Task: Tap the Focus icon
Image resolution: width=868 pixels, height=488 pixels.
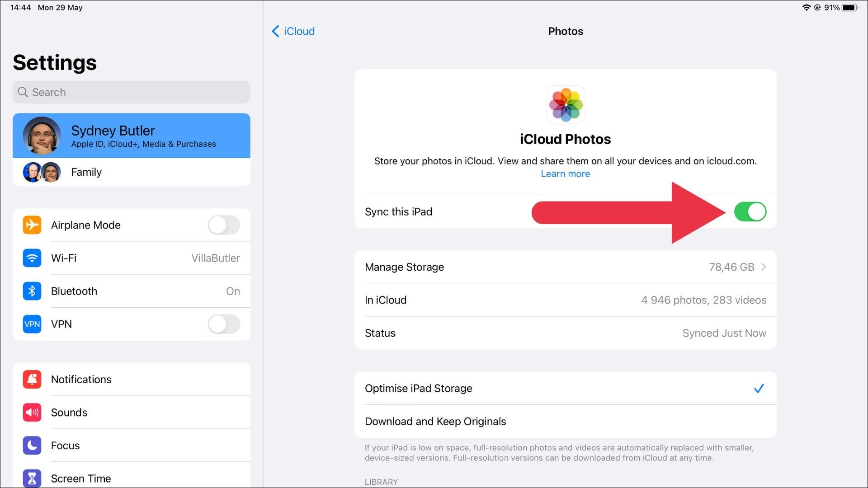Action: tap(31, 445)
